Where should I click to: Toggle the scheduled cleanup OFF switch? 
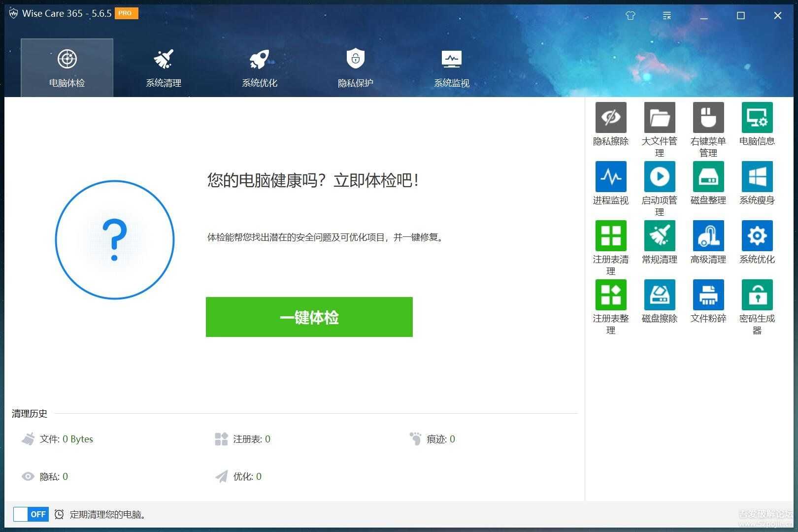click(31, 514)
